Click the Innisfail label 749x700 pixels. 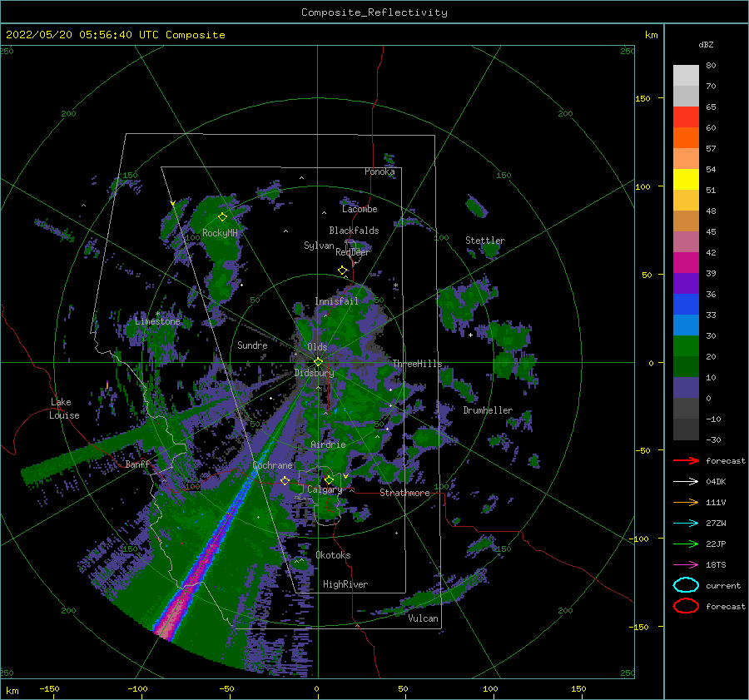pyautogui.click(x=336, y=301)
